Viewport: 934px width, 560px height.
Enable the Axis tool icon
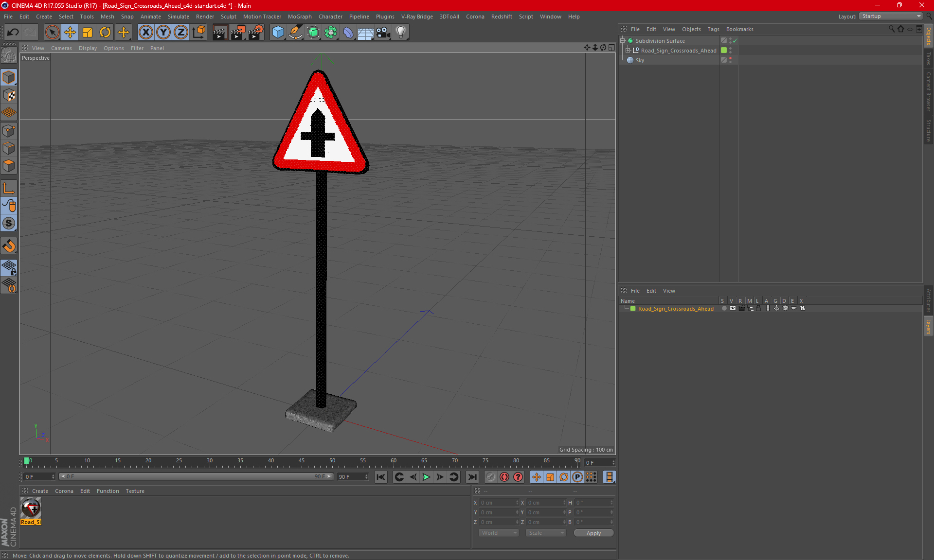pos(9,188)
